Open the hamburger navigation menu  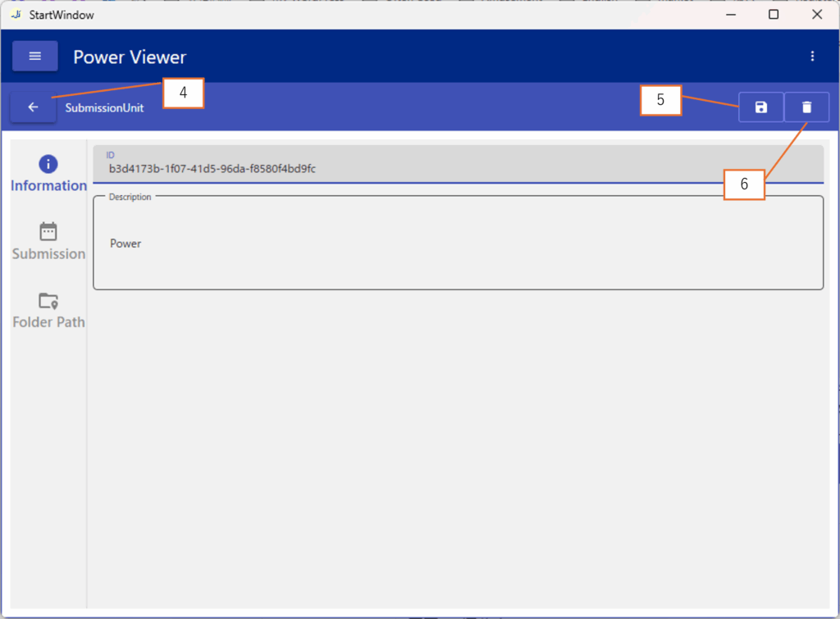pyautogui.click(x=34, y=57)
